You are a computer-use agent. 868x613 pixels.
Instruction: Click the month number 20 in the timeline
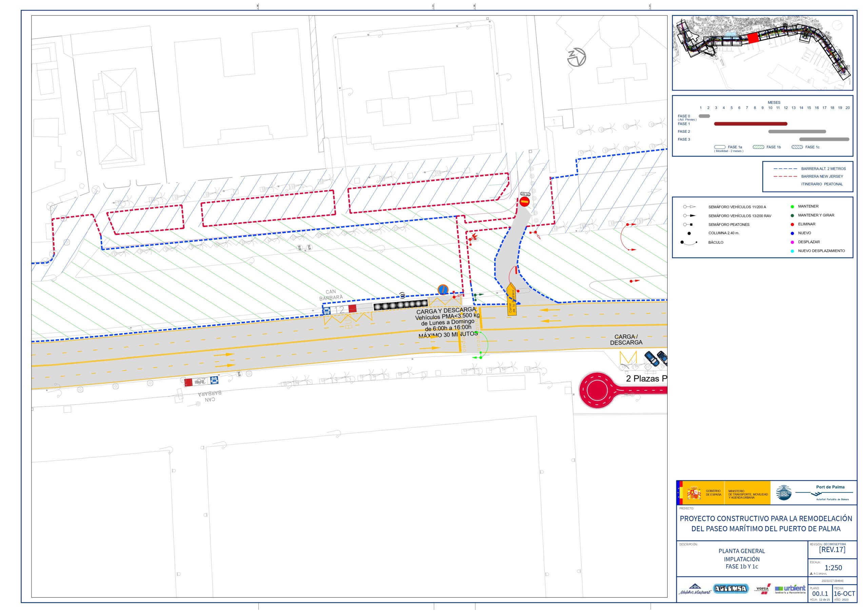[848, 108]
